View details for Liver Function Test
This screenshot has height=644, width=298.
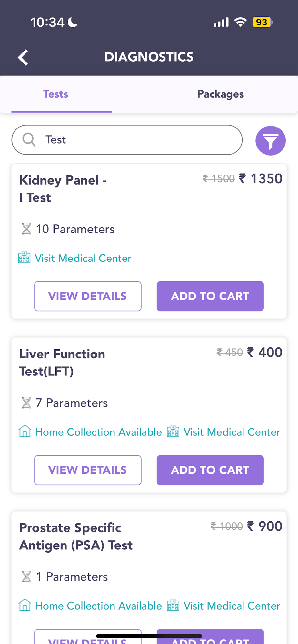pyautogui.click(x=88, y=470)
